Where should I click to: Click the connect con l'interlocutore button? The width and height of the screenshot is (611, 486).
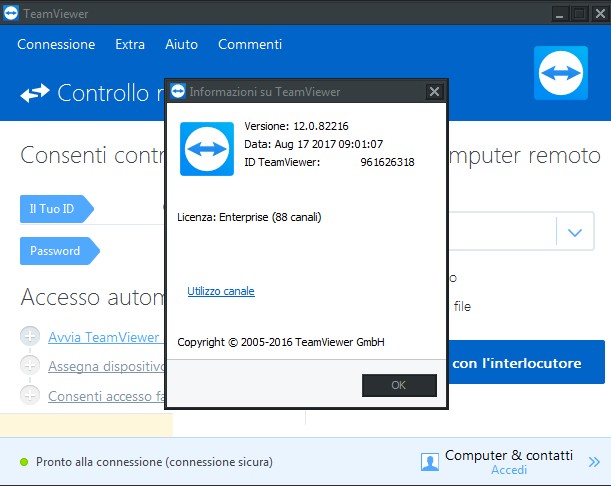coord(527,362)
